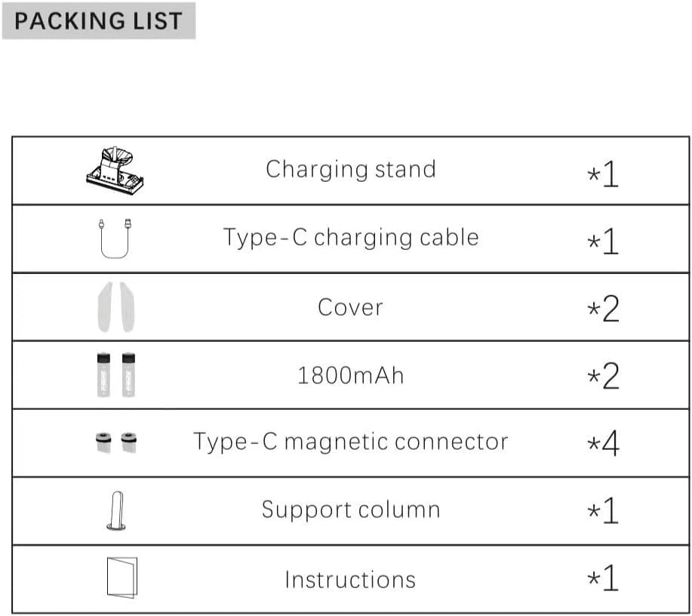Image resolution: width=692 pixels, height=616 pixels.
Task: Click the magnetic connector icon
Action: 118,441
